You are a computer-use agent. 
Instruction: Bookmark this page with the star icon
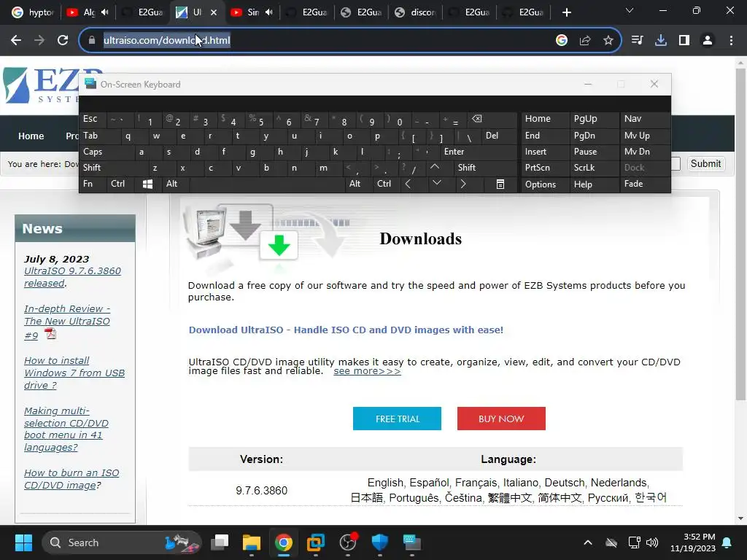(608, 41)
